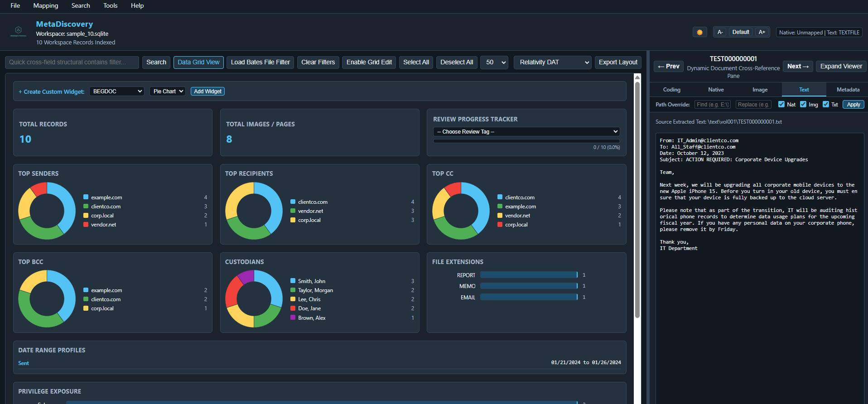
Task: Click the review progress bar
Action: 526,141
